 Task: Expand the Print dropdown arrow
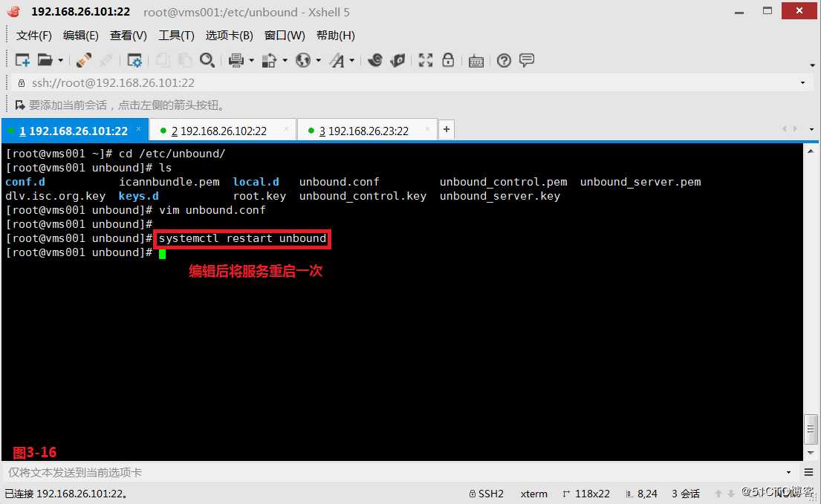tap(252, 61)
